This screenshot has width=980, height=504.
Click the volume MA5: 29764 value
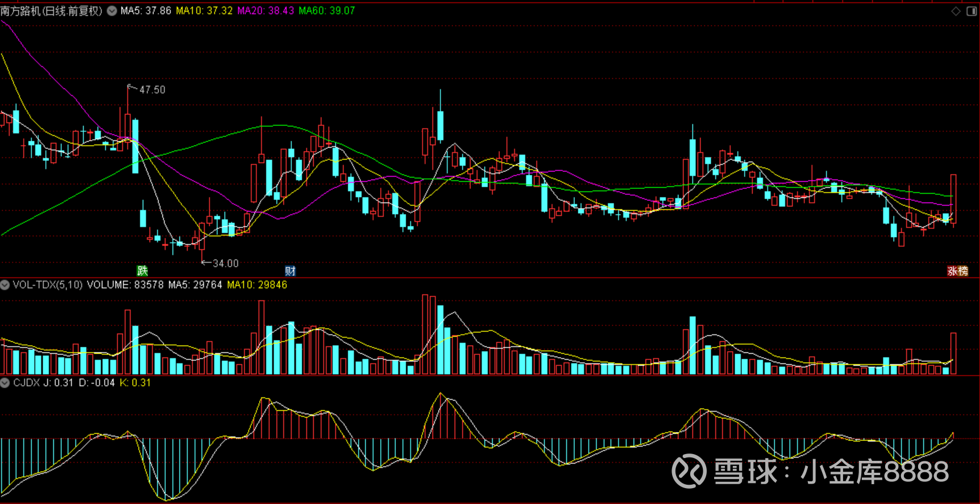(x=195, y=285)
